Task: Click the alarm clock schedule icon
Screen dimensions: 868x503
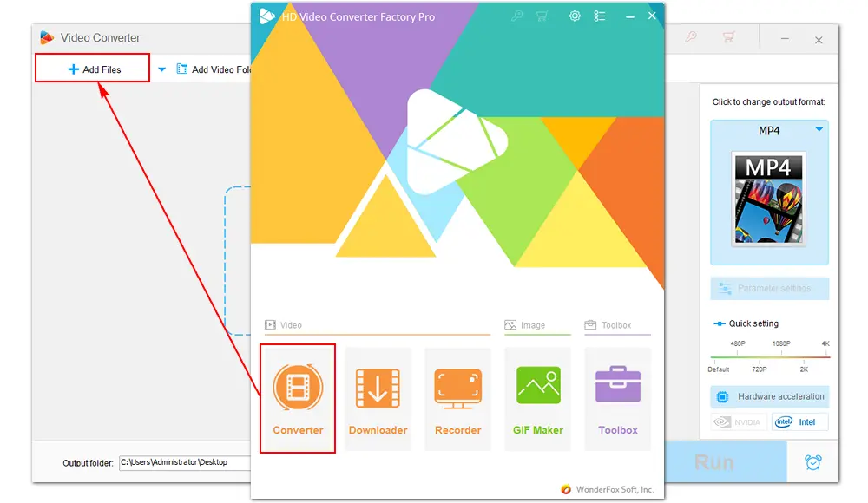Action: click(x=812, y=462)
